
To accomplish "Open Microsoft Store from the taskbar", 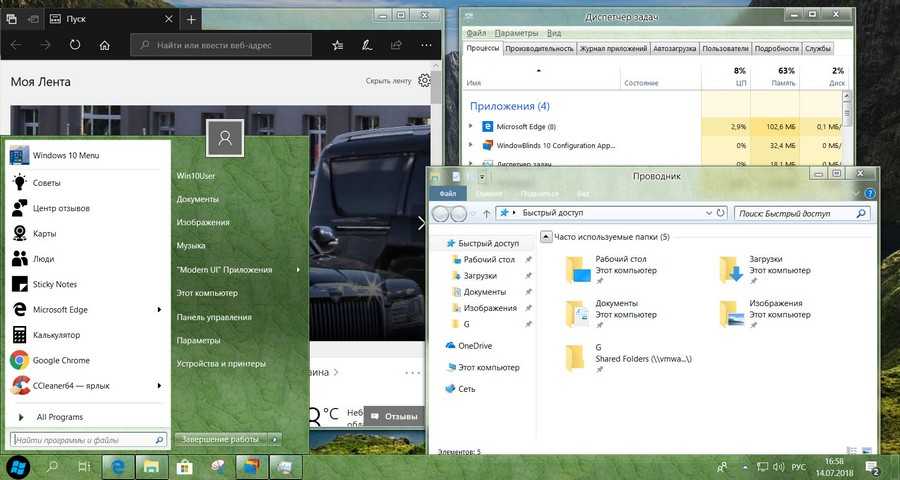I will 184,466.
